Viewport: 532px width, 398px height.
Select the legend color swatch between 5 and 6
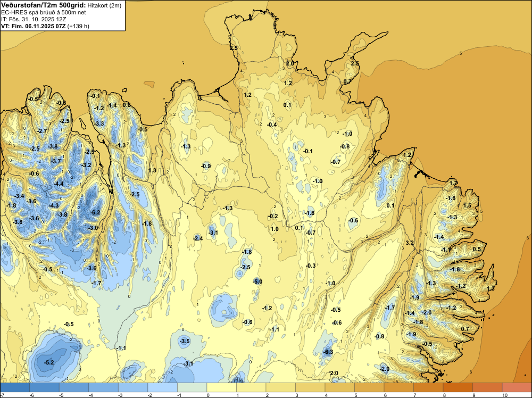[369, 387]
